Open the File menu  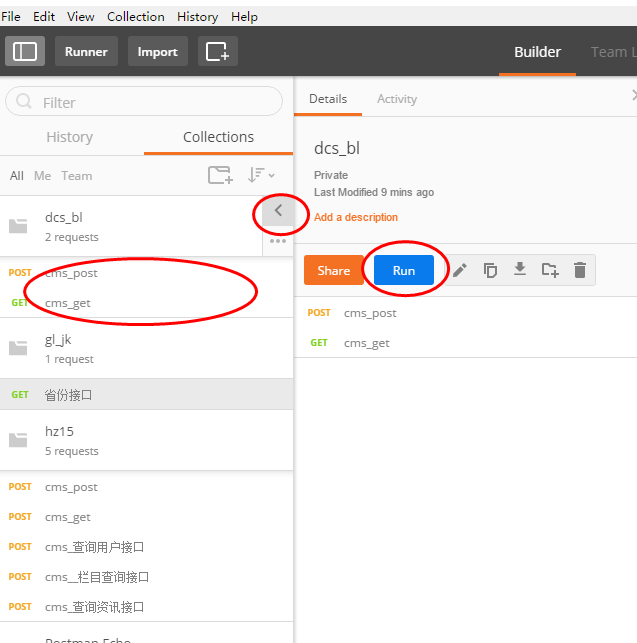(x=11, y=17)
